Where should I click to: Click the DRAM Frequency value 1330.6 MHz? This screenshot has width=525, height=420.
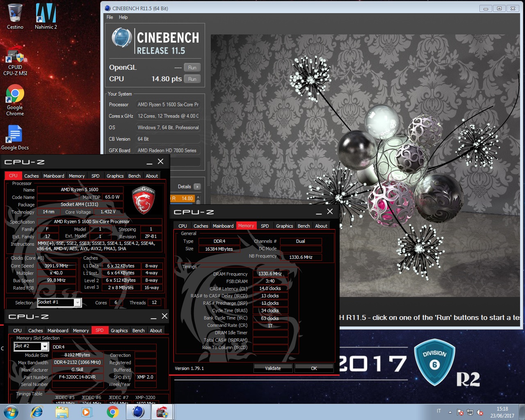270,274
